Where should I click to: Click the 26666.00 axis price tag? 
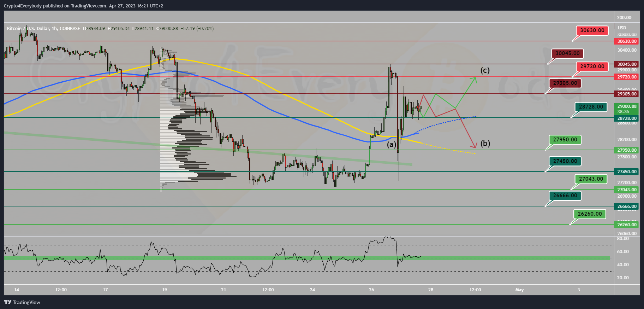click(x=627, y=206)
